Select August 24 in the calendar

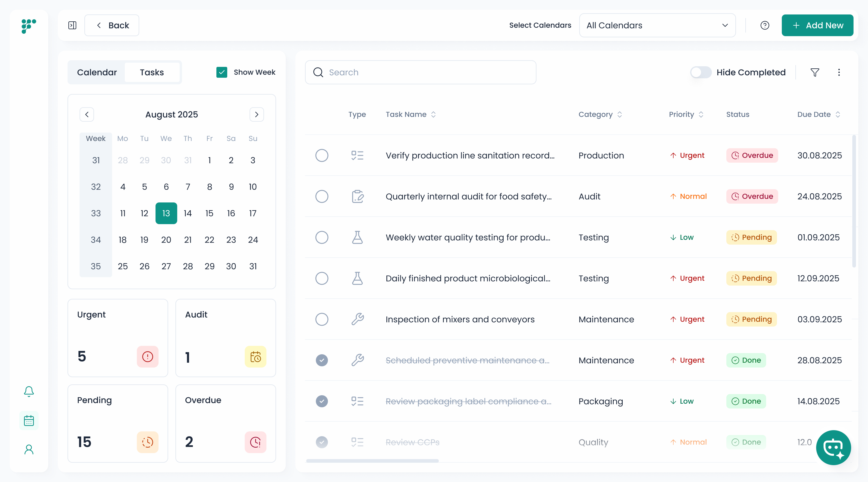click(253, 239)
